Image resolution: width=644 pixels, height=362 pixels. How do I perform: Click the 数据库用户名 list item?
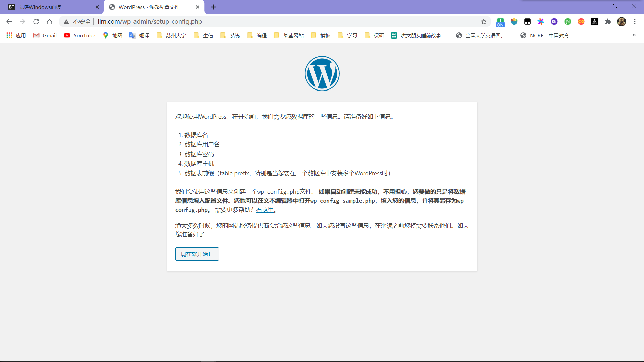point(202,144)
